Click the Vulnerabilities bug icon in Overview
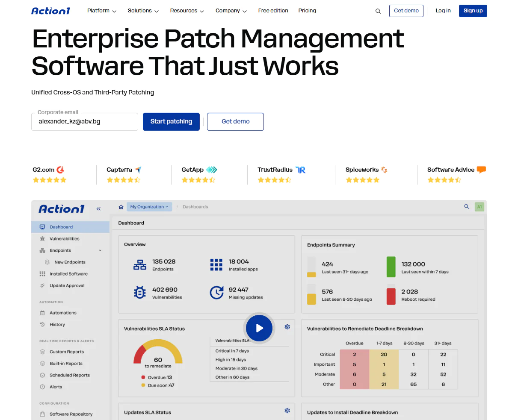The image size is (518, 420). [x=140, y=293]
